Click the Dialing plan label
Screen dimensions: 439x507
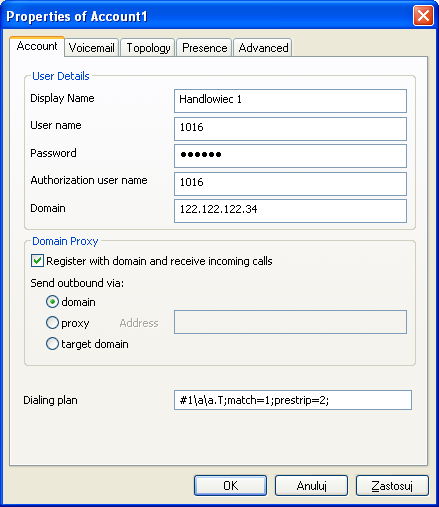tap(50, 400)
